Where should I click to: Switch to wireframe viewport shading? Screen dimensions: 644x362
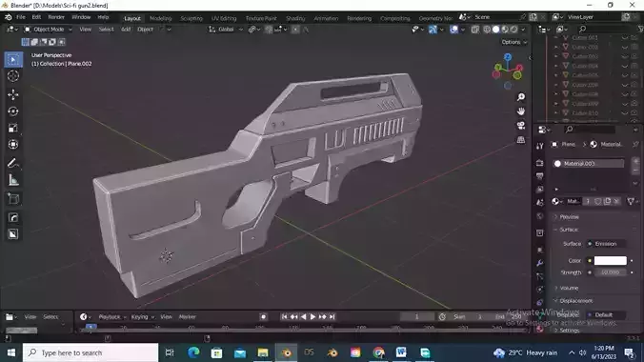click(x=487, y=30)
